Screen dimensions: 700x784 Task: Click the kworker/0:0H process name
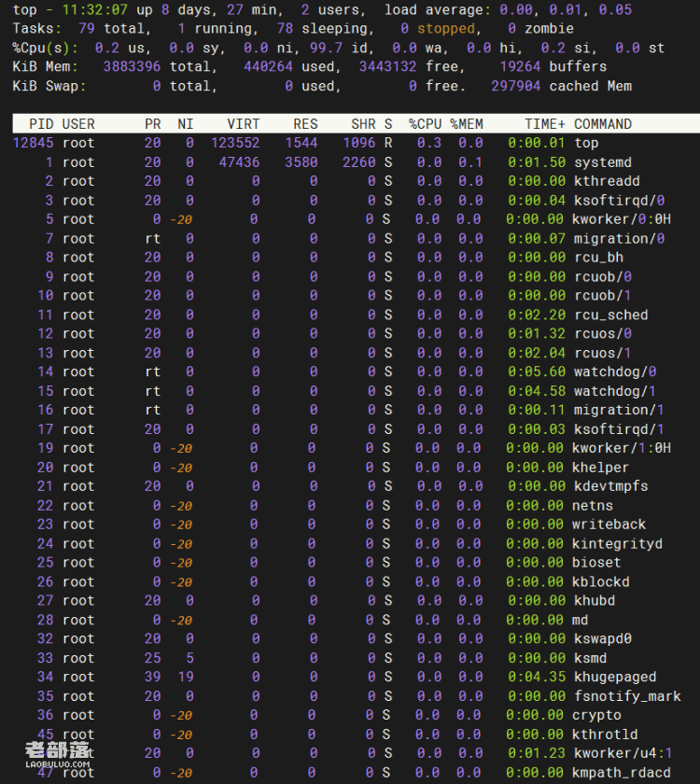click(x=621, y=219)
